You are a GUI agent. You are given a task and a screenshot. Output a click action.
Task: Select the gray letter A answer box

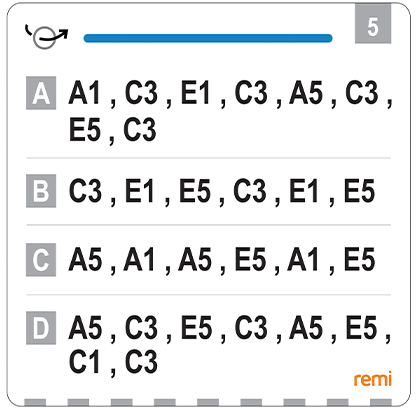41,93
